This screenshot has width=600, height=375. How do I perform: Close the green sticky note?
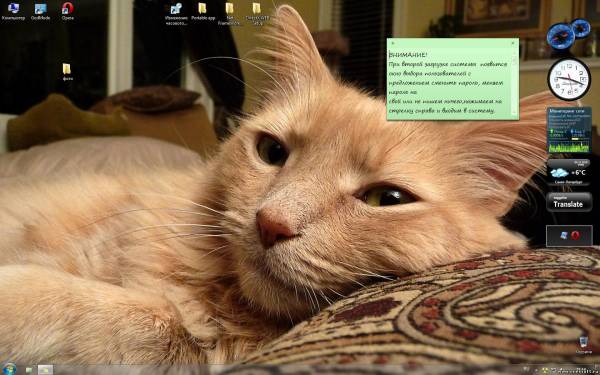pyautogui.click(x=513, y=43)
